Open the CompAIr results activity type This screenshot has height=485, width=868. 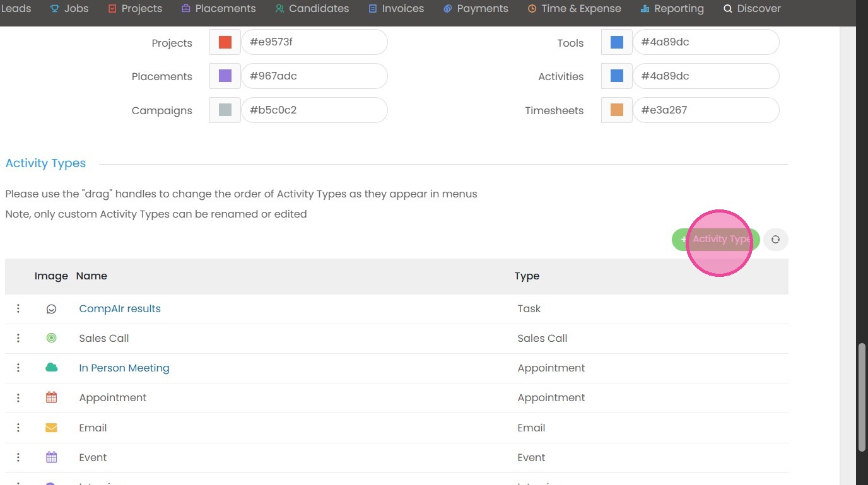(120, 308)
